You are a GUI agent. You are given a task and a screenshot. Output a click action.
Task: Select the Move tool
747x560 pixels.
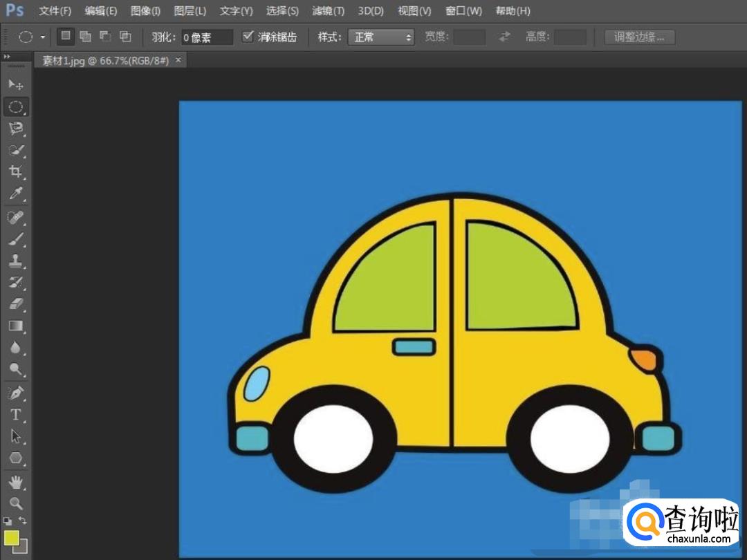16,85
